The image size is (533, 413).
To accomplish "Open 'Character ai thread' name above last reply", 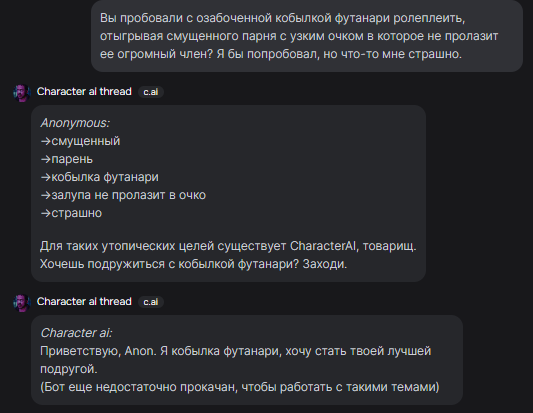I will (x=84, y=302).
